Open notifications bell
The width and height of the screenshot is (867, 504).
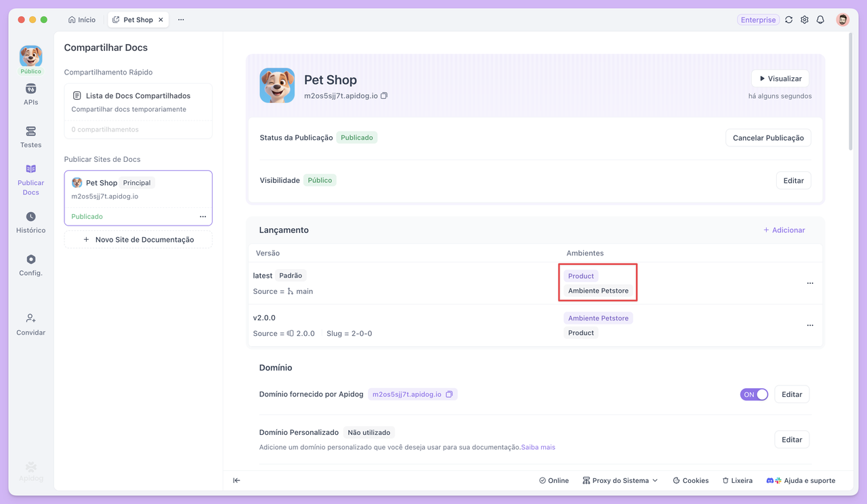tap(820, 20)
